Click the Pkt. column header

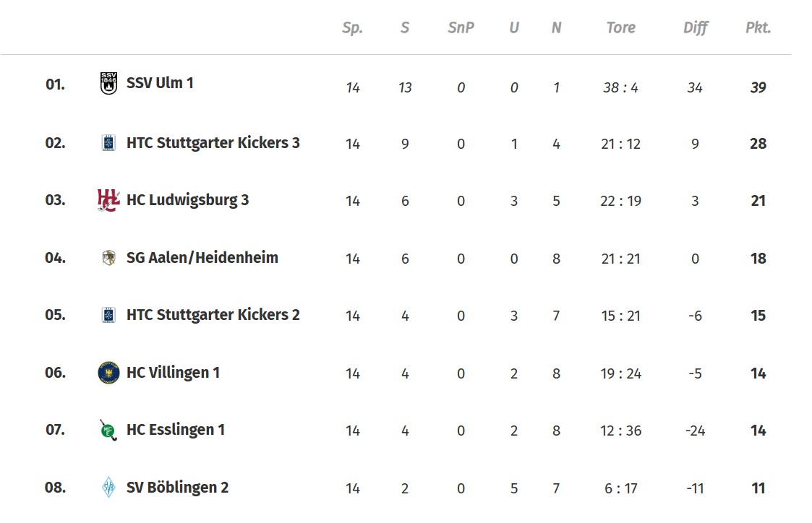point(758,28)
